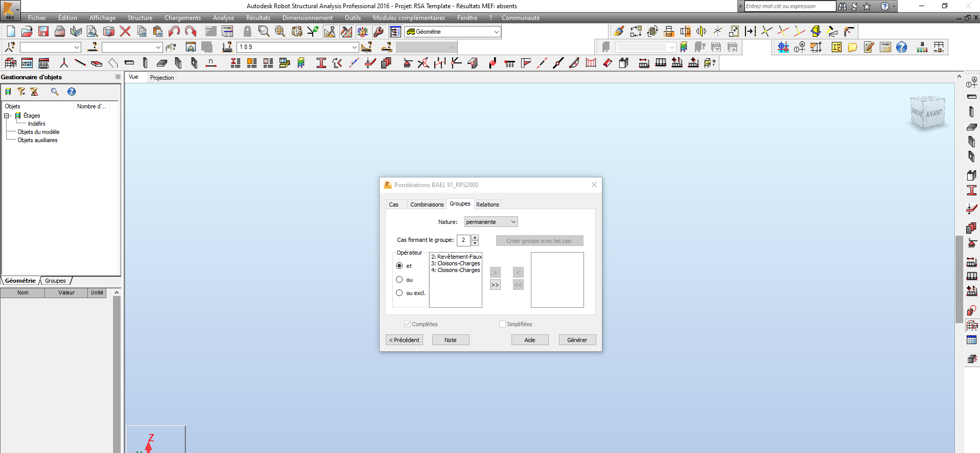This screenshot has height=453, width=980.
Task: Open the Chargements menu
Action: coord(182,18)
